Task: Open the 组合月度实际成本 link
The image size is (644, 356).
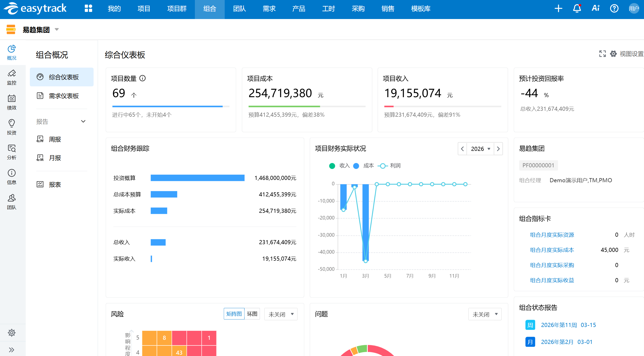Action: (x=552, y=250)
